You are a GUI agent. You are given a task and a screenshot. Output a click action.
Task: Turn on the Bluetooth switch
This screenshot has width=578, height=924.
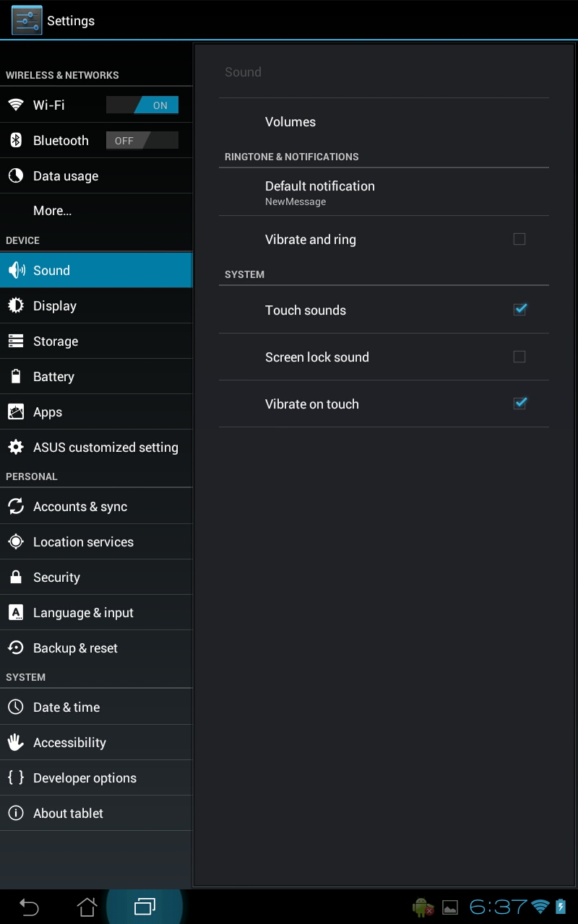tap(142, 141)
